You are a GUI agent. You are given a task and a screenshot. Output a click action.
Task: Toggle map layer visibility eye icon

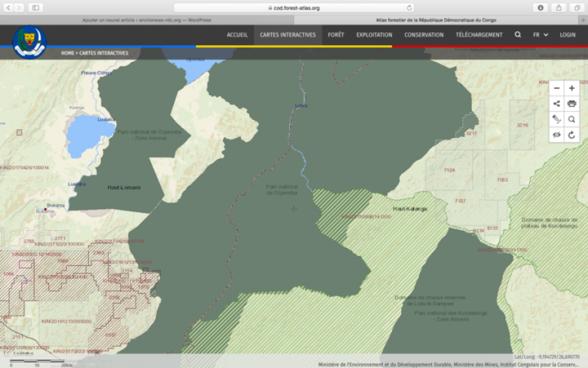[557, 135]
